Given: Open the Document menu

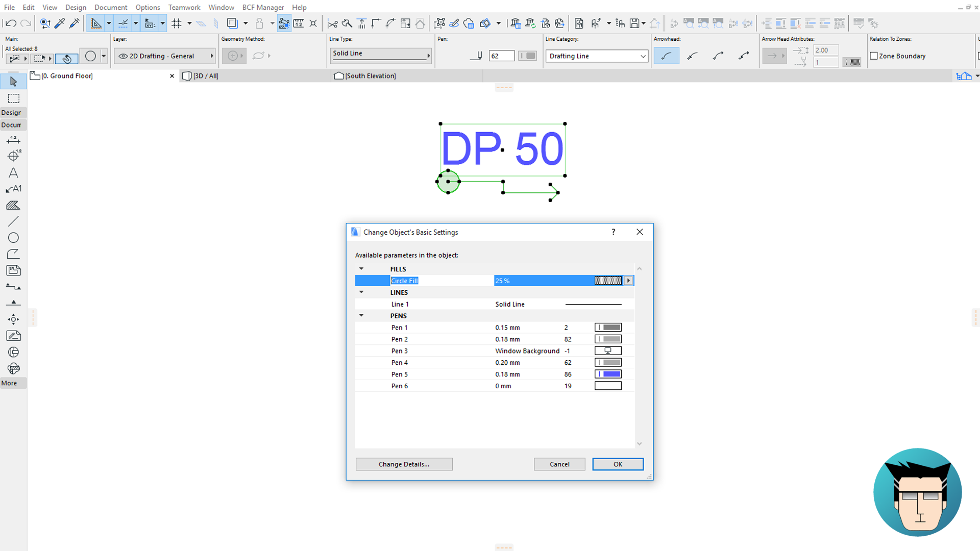Looking at the screenshot, I should point(111,7).
